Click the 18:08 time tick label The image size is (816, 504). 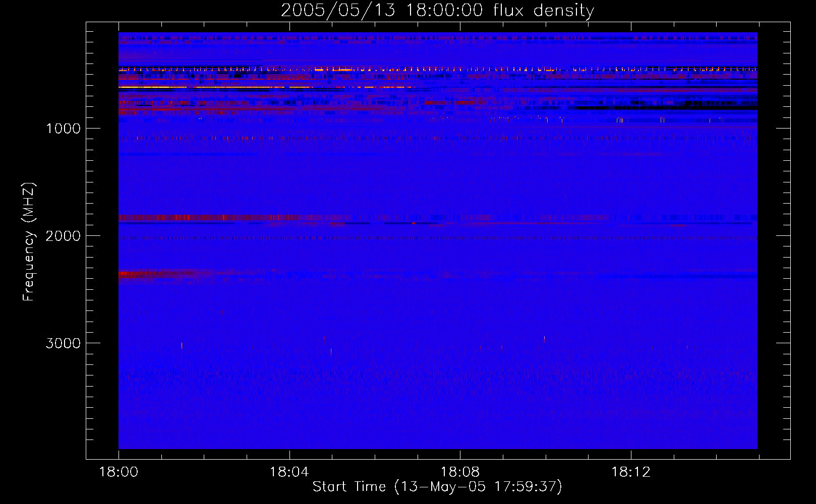pyautogui.click(x=460, y=472)
